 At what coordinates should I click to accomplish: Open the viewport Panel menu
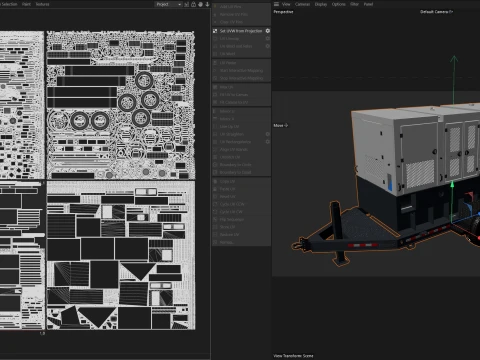368,4
